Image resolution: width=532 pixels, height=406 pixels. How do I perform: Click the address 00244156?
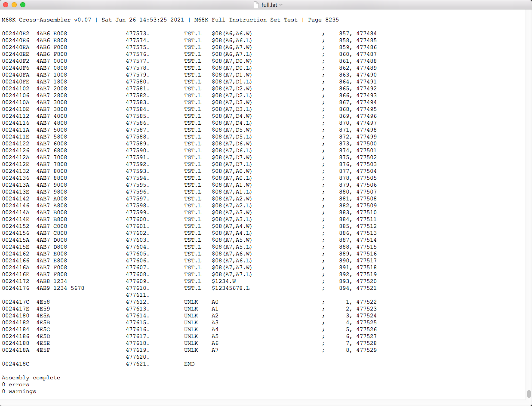(15, 233)
